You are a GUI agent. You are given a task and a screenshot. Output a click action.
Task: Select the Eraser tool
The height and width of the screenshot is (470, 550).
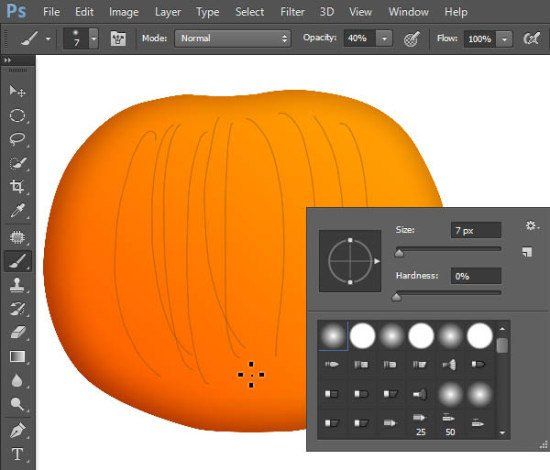point(17,333)
